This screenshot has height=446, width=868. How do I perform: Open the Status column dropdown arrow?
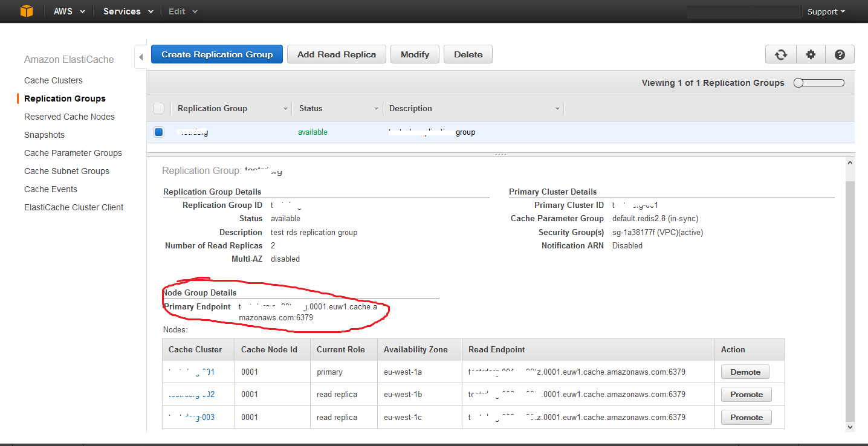(376, 109)
